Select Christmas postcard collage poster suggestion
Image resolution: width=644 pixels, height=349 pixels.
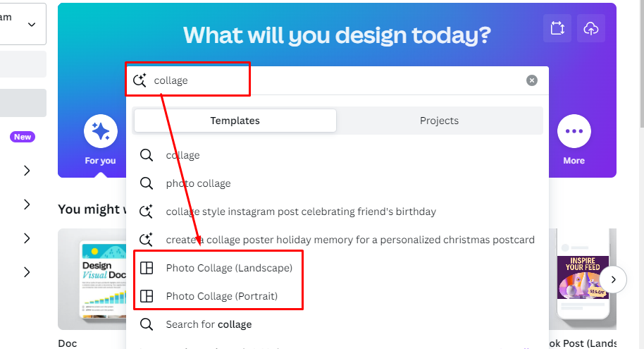[x=350, y=240]
